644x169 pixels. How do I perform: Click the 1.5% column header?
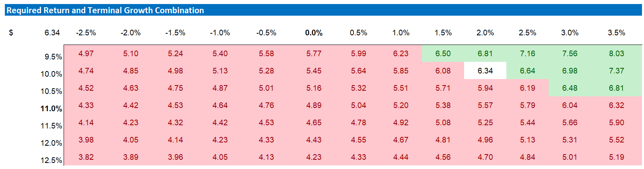(443, 33)
